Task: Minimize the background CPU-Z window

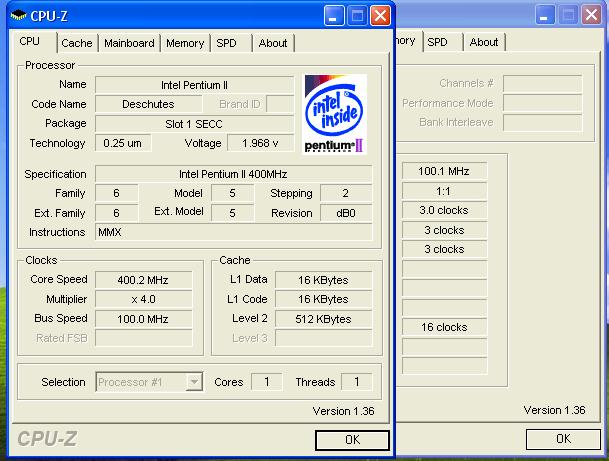Action: tap(545, 16)
